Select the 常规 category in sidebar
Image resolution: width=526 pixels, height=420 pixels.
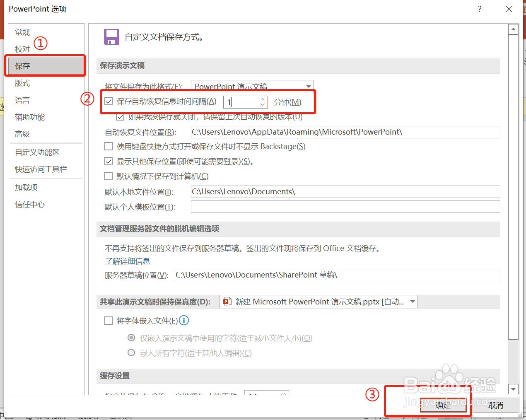22,32
